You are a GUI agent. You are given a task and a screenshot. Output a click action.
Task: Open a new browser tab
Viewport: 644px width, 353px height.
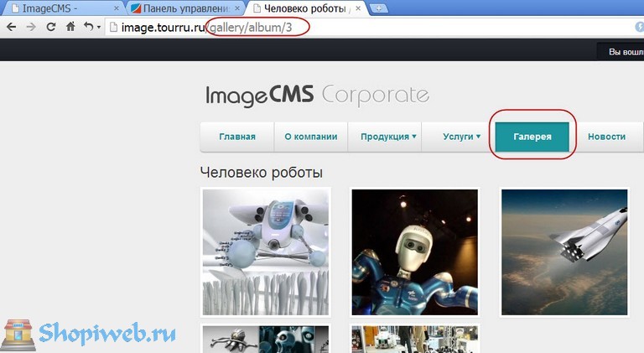378,8
